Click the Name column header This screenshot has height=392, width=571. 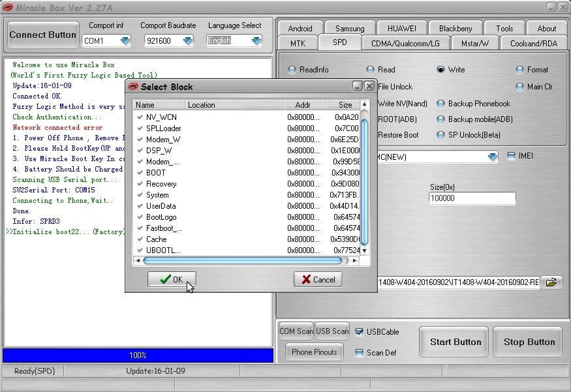pyautogui.click(x=159, y=105)
